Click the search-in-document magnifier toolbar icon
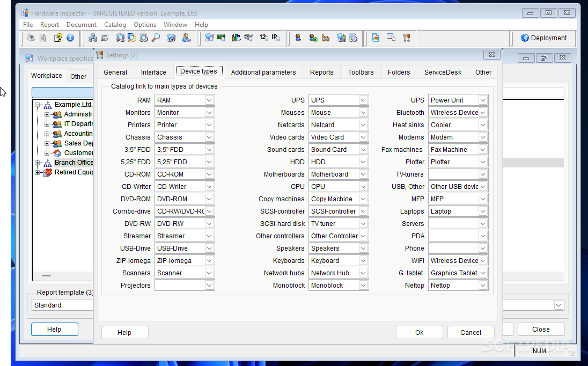Screen dimensions: 588x366 point(131,38)
